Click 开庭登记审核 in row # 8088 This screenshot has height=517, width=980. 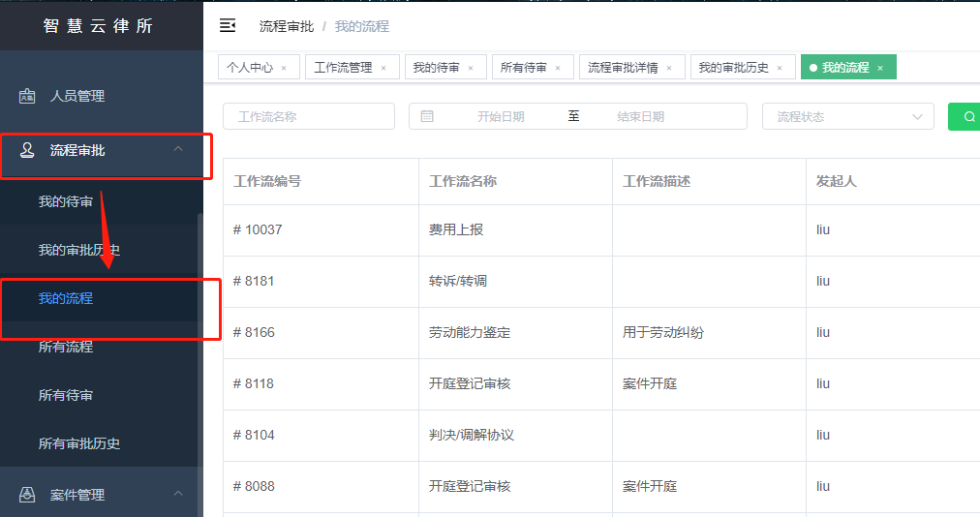click(x=470, y=486)
